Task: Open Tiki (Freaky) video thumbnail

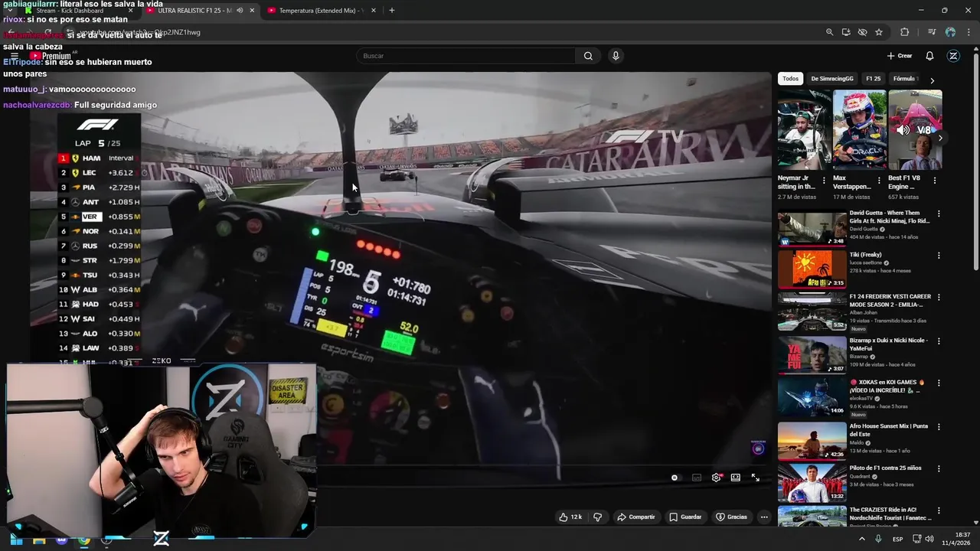Action: pos(812,270)
